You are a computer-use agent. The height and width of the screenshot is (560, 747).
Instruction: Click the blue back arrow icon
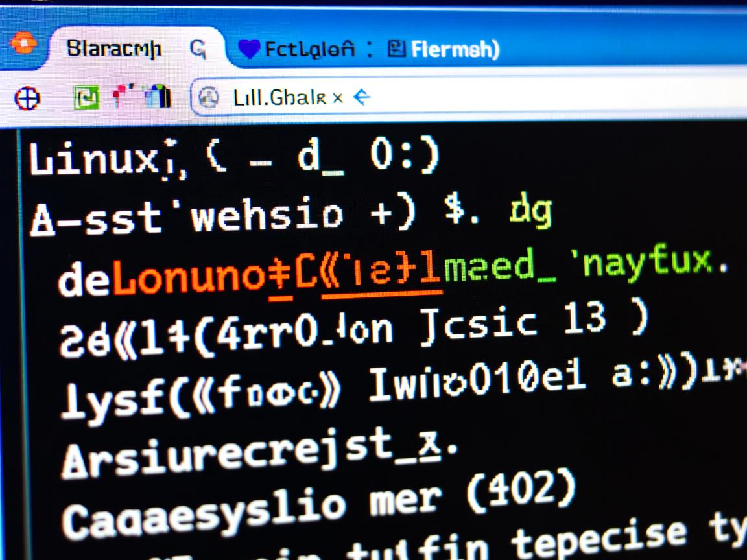coord(361,98)
